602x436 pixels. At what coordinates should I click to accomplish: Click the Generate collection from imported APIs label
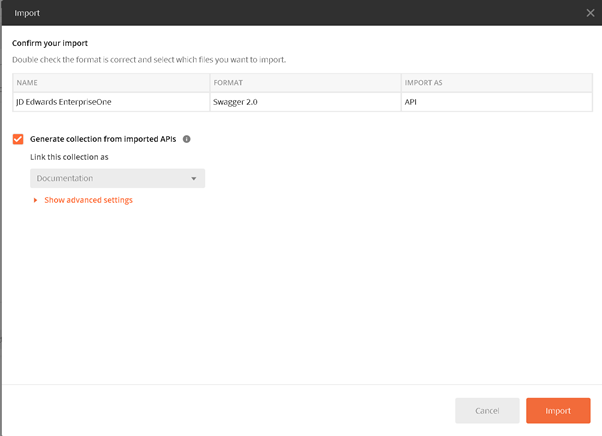[x=103, y=139]
